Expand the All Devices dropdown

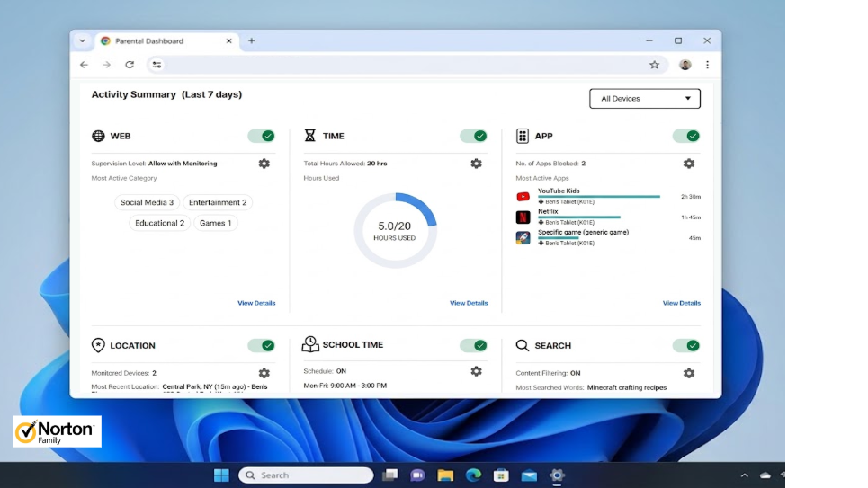coord(645,99)
